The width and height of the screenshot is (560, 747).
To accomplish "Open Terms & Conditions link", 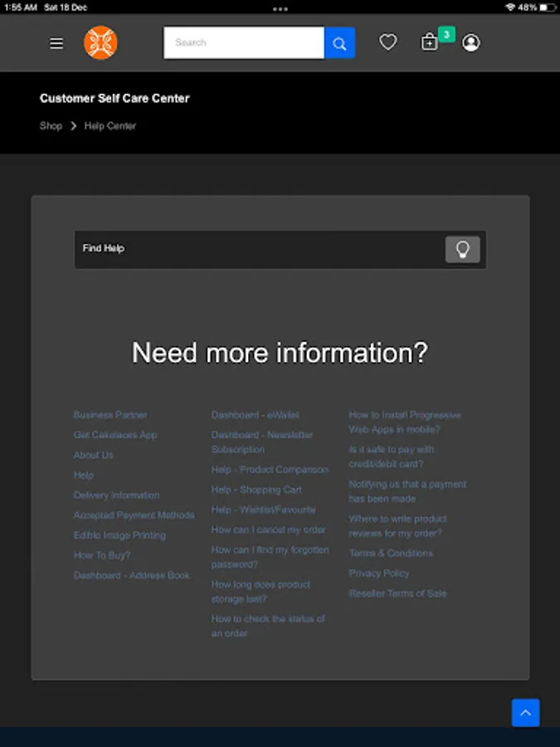I will (x=391, y=553).
